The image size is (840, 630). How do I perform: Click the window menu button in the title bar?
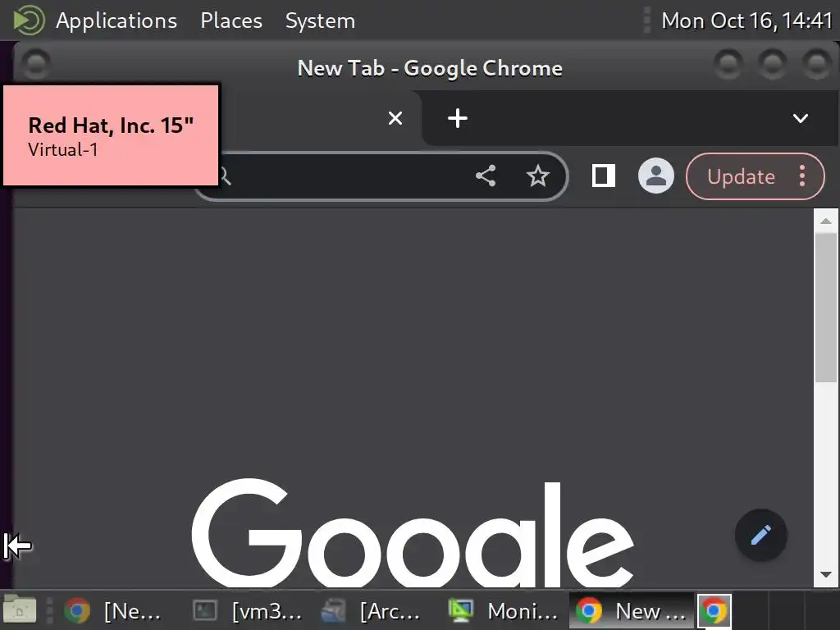click(x=36, y=65)
